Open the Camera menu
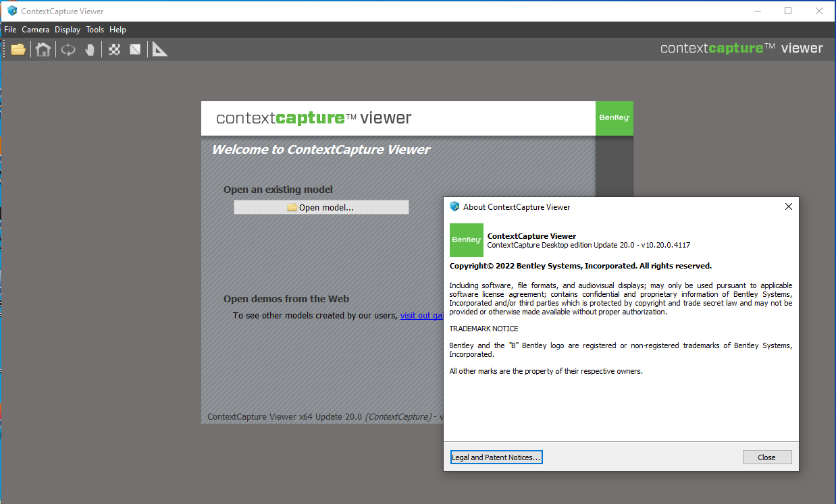The image size is (836, 504). click(35, 30)
